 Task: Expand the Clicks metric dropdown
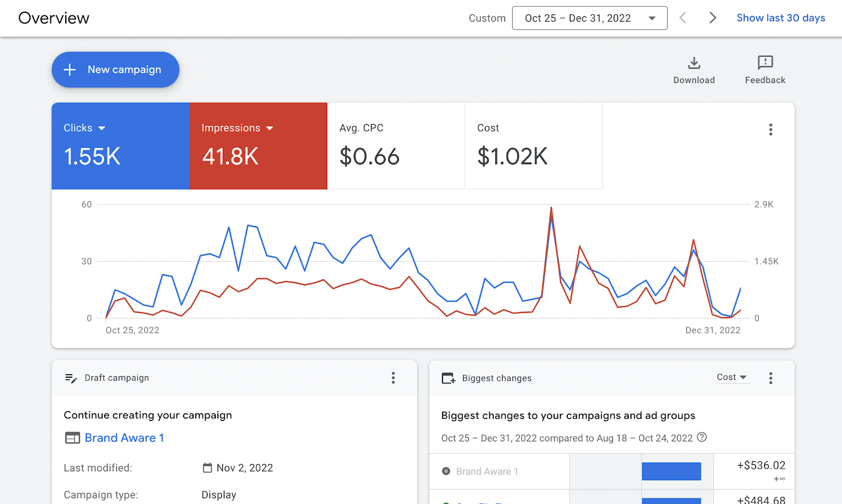click(102, 128)
